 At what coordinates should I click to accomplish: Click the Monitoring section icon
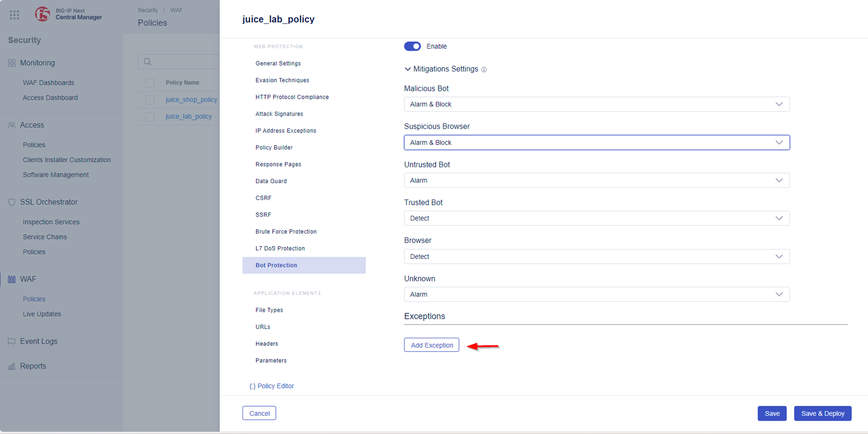click(12, 63)
